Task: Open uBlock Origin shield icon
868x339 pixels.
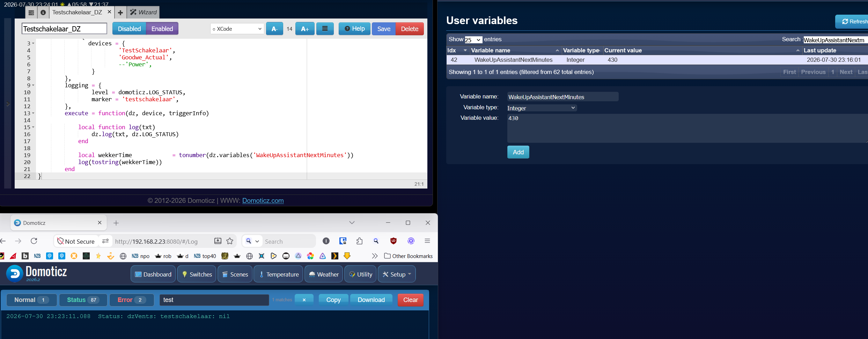Action: click(x=393, y=241)
